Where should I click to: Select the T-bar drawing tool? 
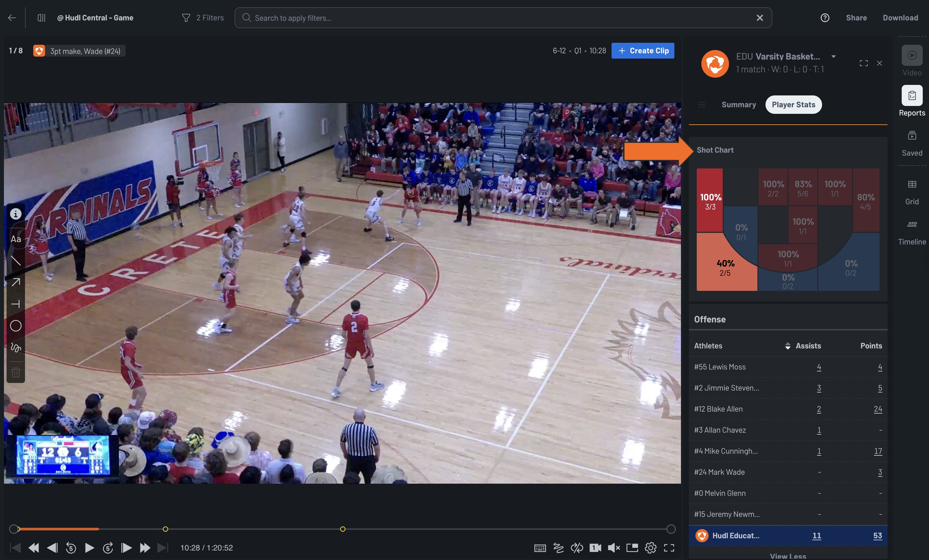coord(15,304)
